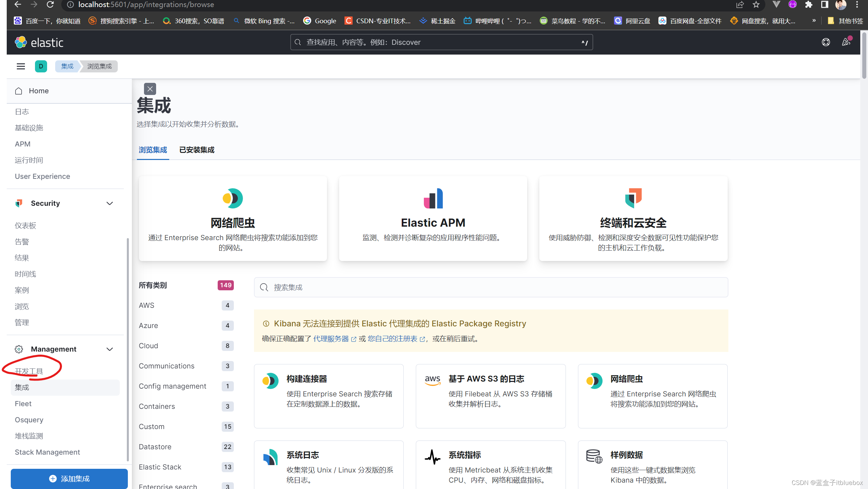
Task: Open the newsfeed (party popper) icon
Action: (846, 42)
